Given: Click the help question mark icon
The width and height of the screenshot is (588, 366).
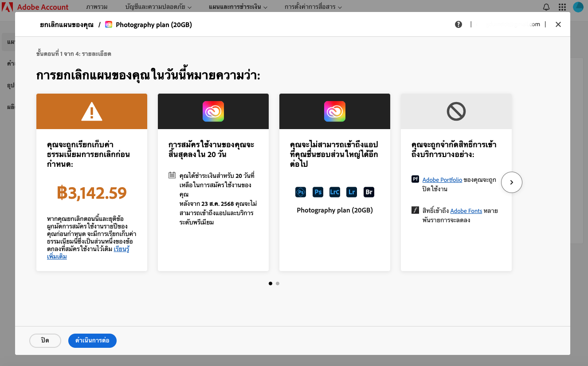Looking at the screenshot, I should coord(459,24).
